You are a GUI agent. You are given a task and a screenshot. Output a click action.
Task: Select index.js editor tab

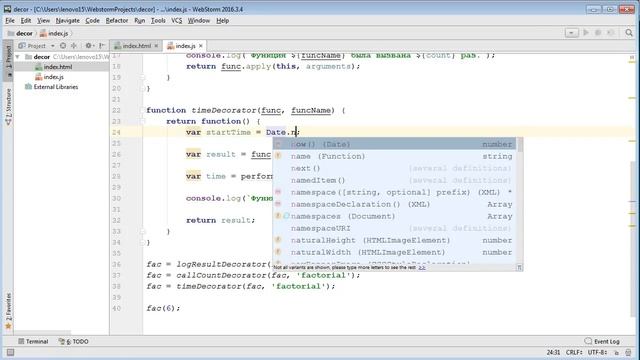[184, 46]
